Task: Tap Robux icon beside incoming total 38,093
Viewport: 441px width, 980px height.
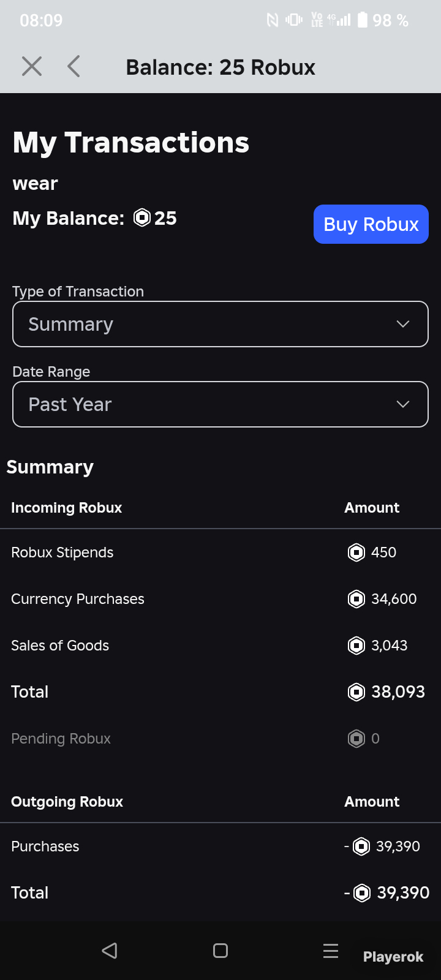Action: 356,692
